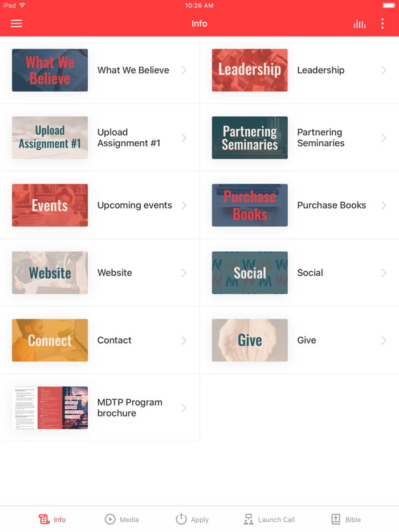
Task: Tap the Website thumbnail image
Action: [50, 273]
